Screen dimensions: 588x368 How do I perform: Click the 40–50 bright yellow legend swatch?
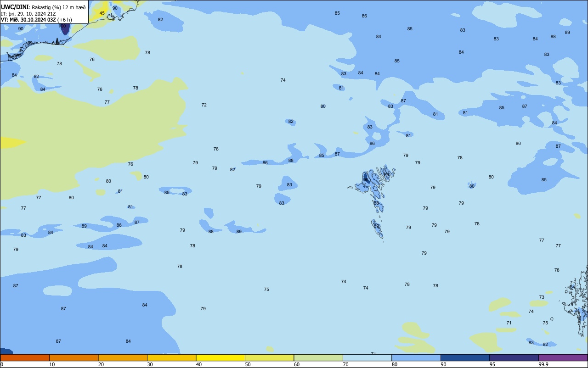(220, 357)
